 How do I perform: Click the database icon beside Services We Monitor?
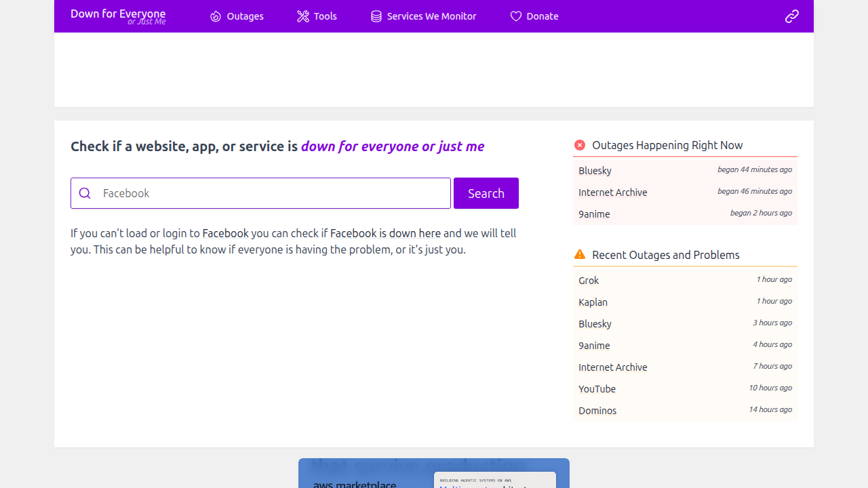[376, 16]
